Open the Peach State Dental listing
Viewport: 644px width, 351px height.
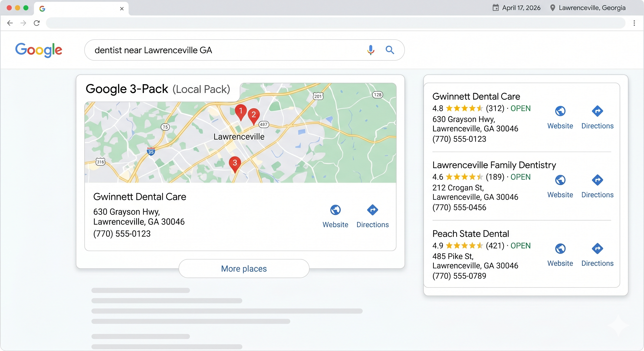(470, 234)
